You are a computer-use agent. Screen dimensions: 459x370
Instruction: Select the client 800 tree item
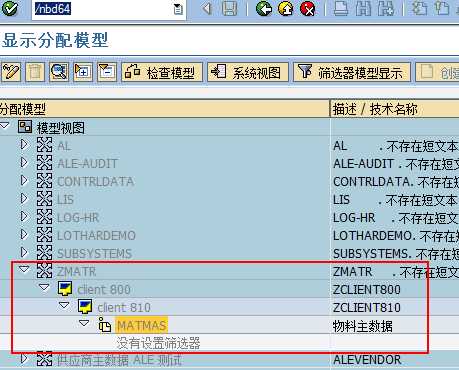104,290
